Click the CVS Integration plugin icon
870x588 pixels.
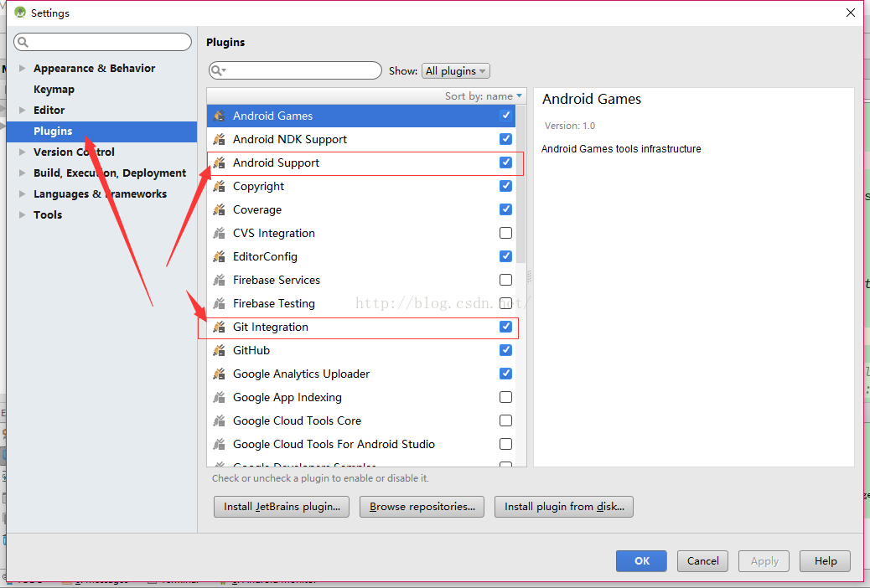pos(219,233)
